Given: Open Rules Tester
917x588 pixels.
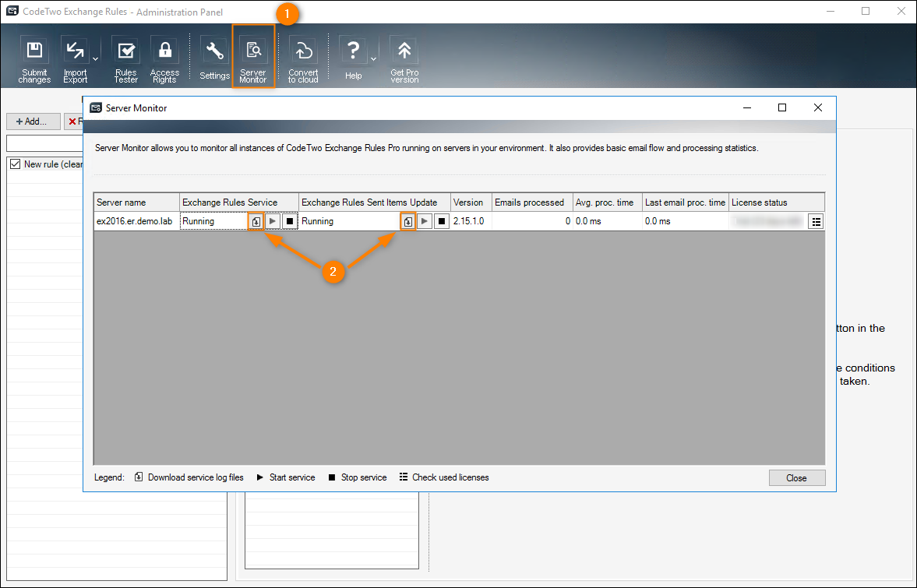Looking at the screenshot, I should coord(125,60).
